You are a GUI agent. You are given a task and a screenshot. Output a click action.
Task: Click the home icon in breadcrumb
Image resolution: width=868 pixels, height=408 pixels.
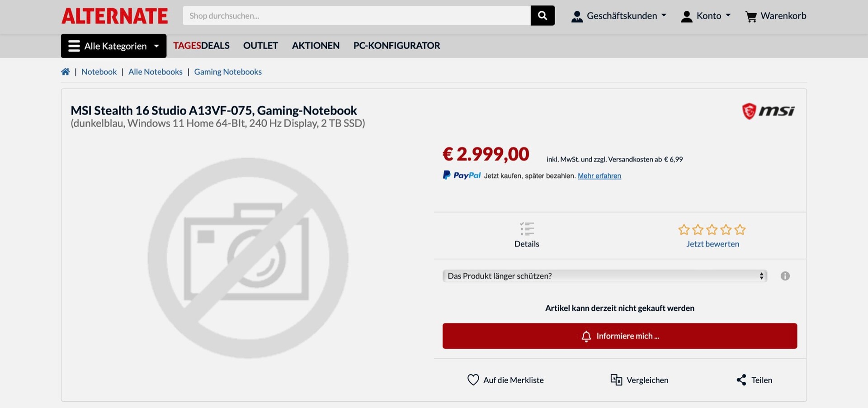(x=66, y=71)
